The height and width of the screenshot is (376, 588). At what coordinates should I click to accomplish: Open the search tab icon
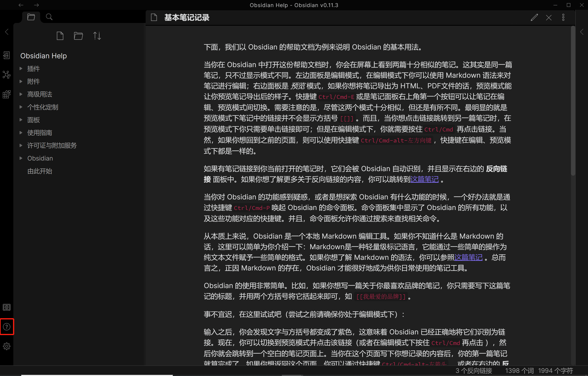coord(49,17)
